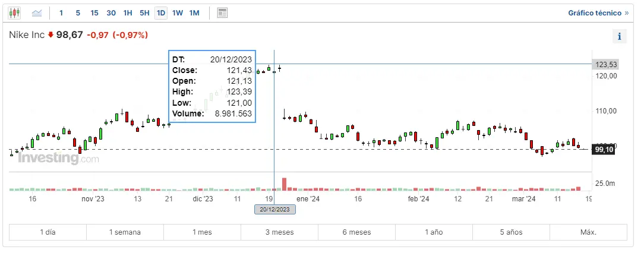Click the 99,10 current price label
This screenshot has width=644, height=256.
tap(604, 150)
